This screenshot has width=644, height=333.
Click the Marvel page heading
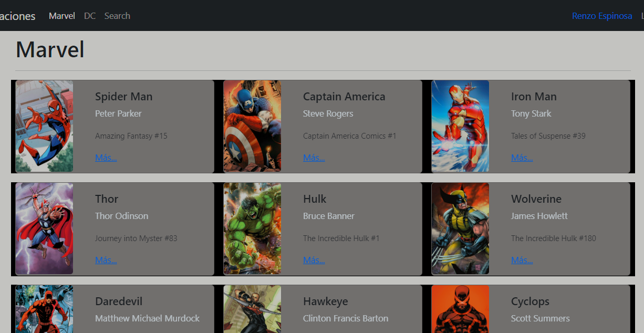coord(50,49)
